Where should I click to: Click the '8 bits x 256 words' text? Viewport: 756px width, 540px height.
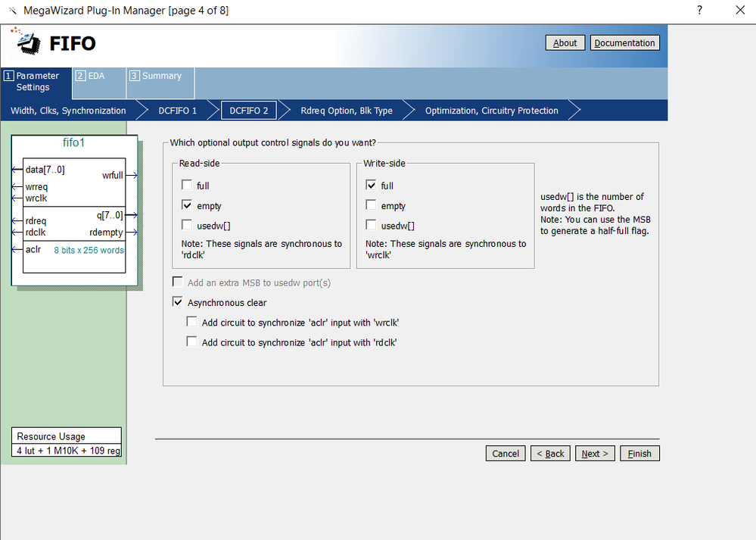click(x=89, y=250)
